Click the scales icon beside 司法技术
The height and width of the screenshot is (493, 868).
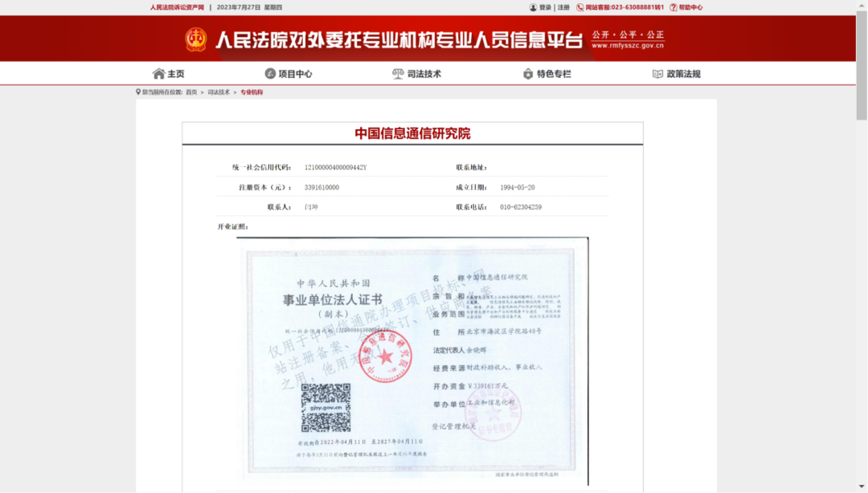click(398, 74)
